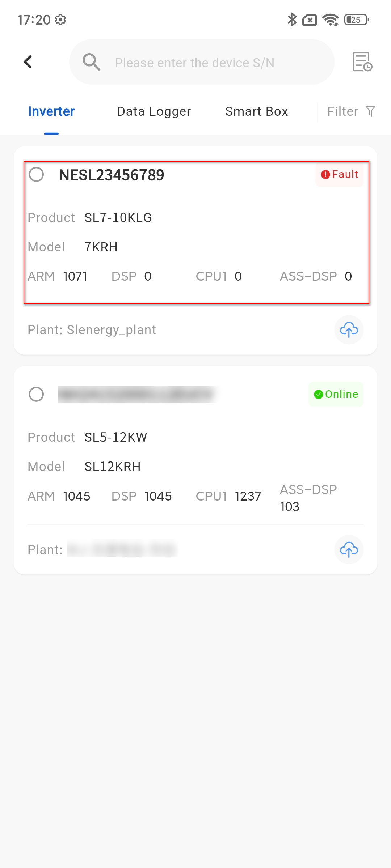Tap the settings gear in status bar
The width and height of the screenshot is (391, 868).
[60, 20]
